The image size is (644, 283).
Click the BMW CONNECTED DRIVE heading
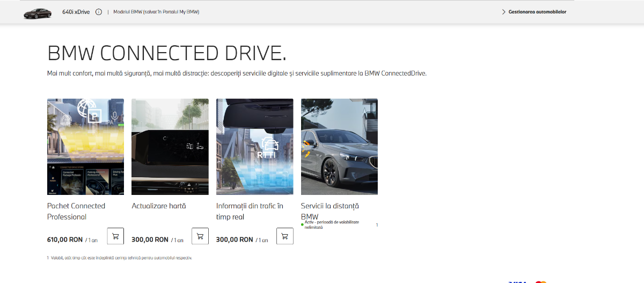tap(167, 53)
